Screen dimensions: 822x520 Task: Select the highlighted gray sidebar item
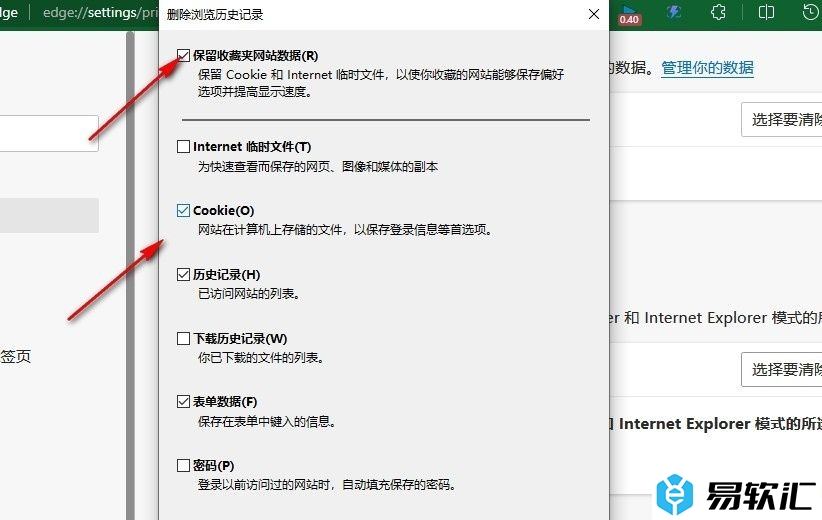[49, 215]
